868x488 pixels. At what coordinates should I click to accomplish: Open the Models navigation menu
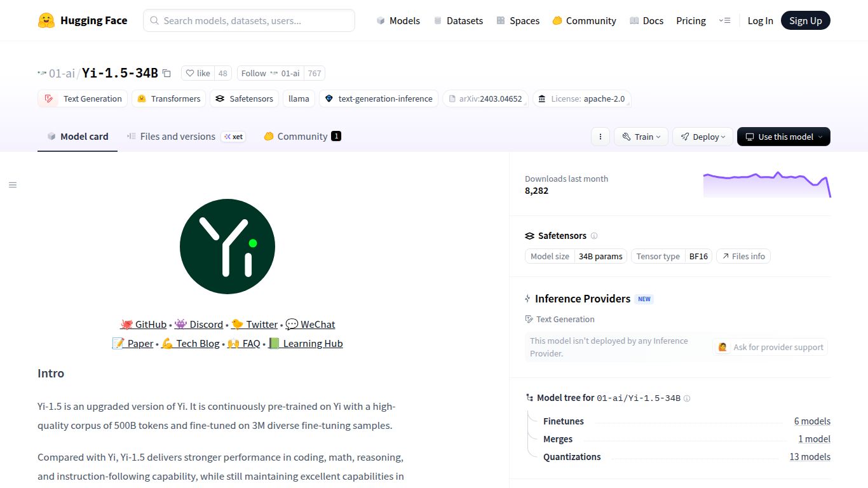tap(398, 20)
